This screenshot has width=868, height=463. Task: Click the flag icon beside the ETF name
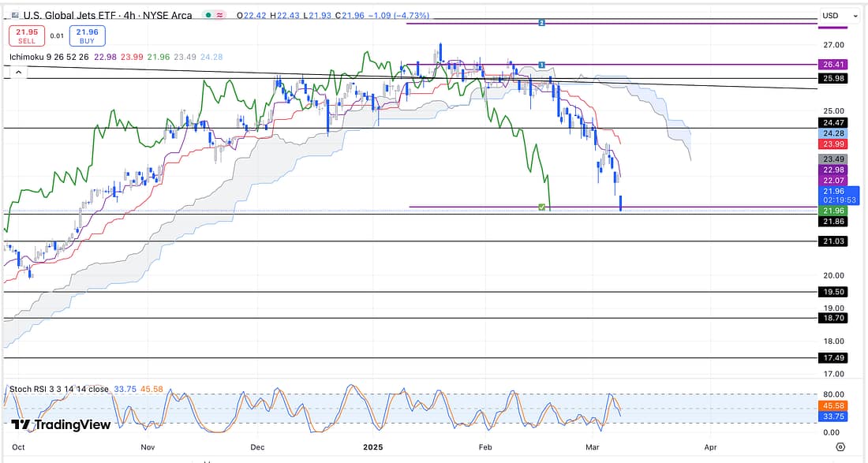(x=15, y=15)
